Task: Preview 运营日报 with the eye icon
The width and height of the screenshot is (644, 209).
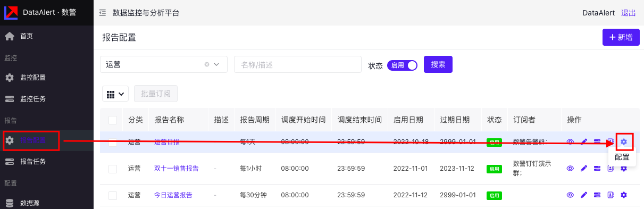Action: [x=571, y=142]
